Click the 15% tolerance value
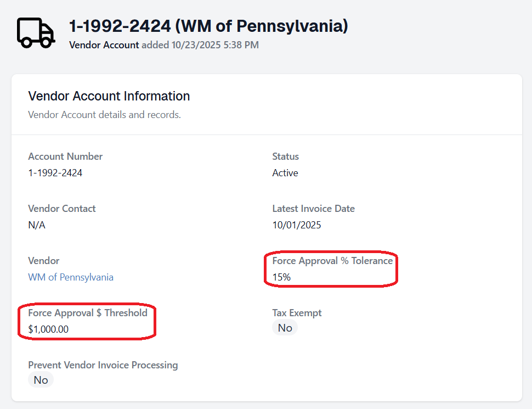This screenshot has width=532, height=409. (x=281, y=277)
